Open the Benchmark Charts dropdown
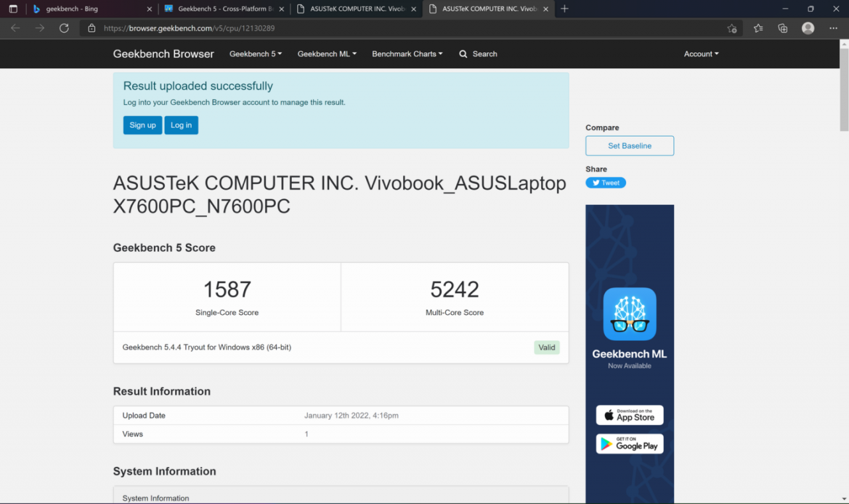The height and width of the screenshot is (504, 849). (x=407, y=54)
